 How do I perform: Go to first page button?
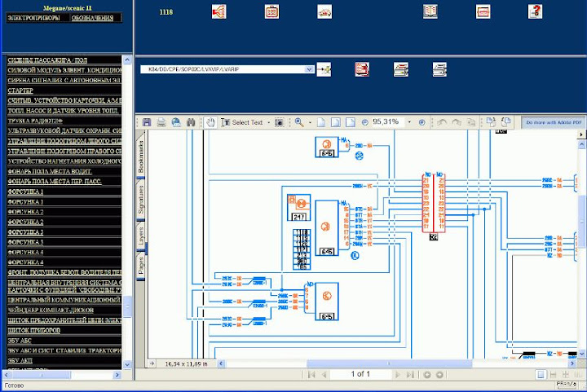coord(311,374)
